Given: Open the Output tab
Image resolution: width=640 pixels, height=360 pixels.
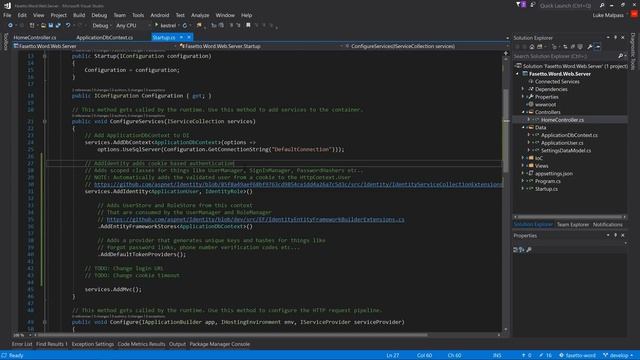Looking at the screenshot, I should 177,344.
